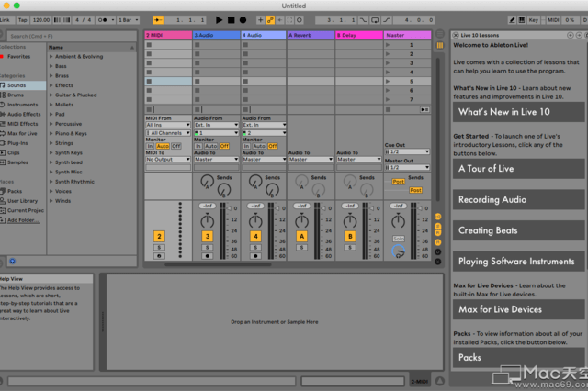Arm the 4 Audio track for recording
The image size is (588, 391).
click(x=255, y=256)
